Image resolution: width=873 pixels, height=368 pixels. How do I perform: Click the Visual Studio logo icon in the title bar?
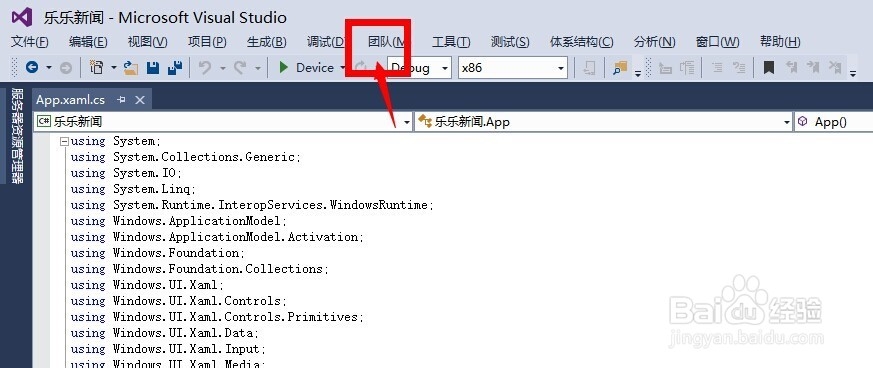[x=22, y=17]
